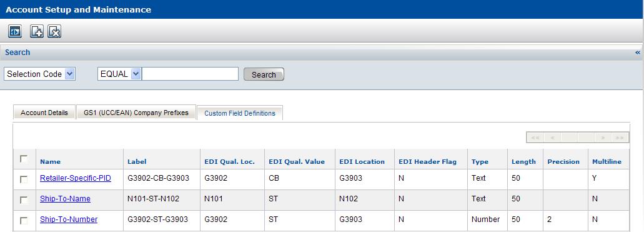
Task: Check the Ship-To-Name row checkbox
Action: [x=24, y=200]
